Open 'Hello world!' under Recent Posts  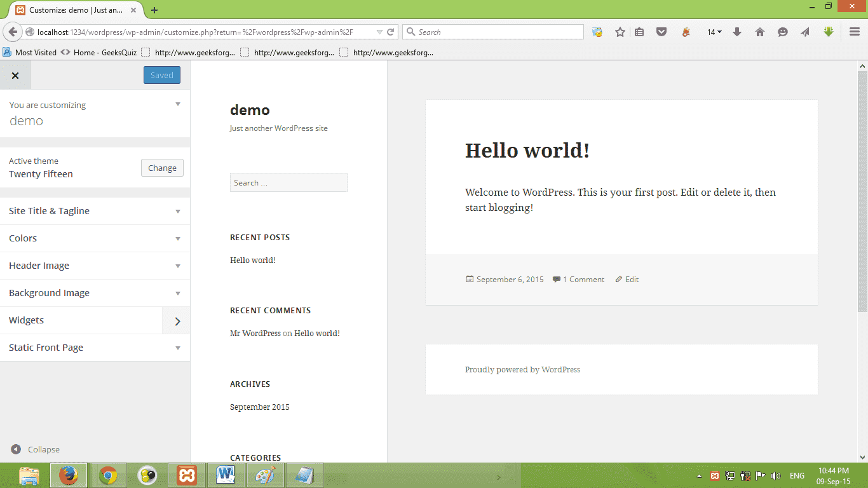253,261
